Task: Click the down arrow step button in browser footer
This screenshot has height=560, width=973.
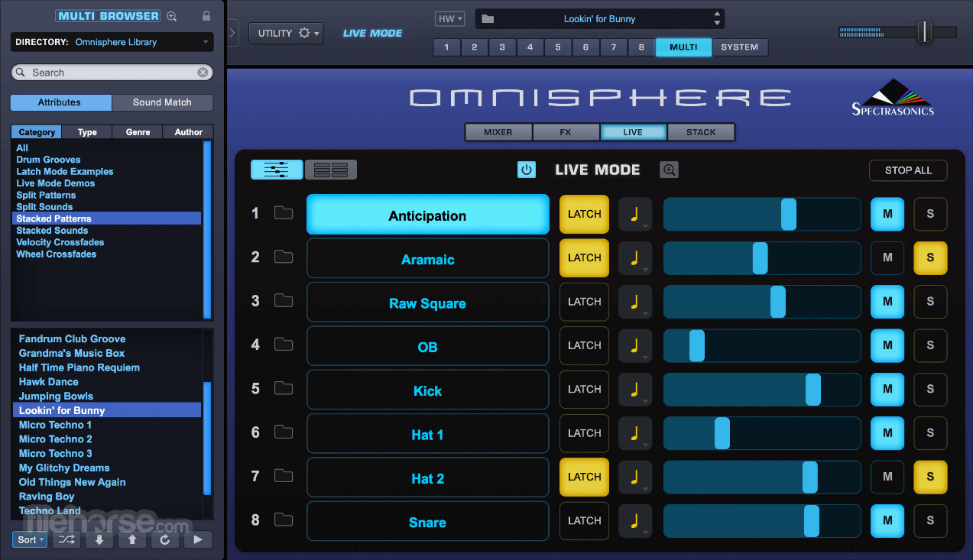Action: coord(99,539)
